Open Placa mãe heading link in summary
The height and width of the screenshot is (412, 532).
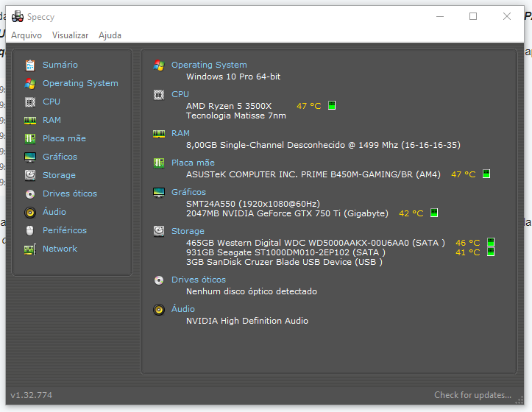193,163
